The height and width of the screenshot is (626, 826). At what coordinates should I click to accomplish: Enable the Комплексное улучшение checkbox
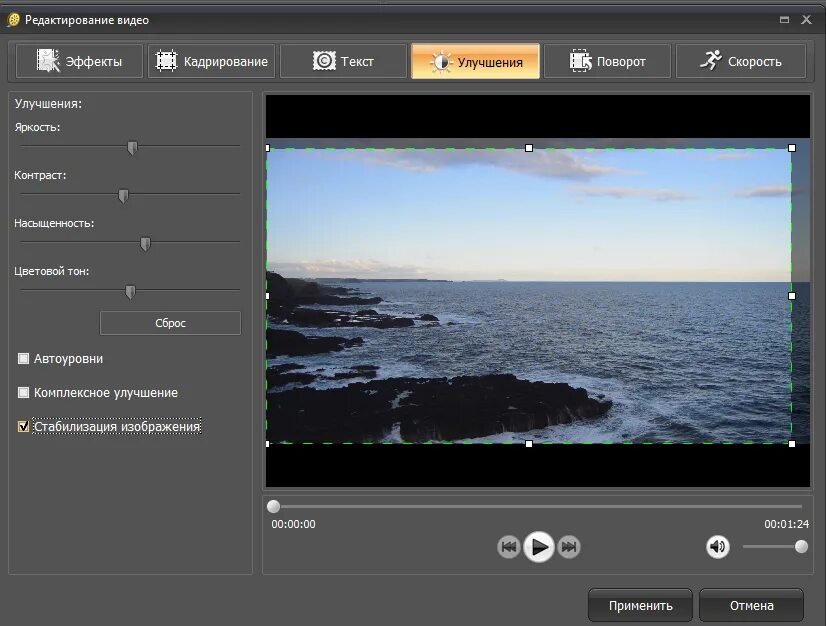pyautogui.click(x=23, y=393)
